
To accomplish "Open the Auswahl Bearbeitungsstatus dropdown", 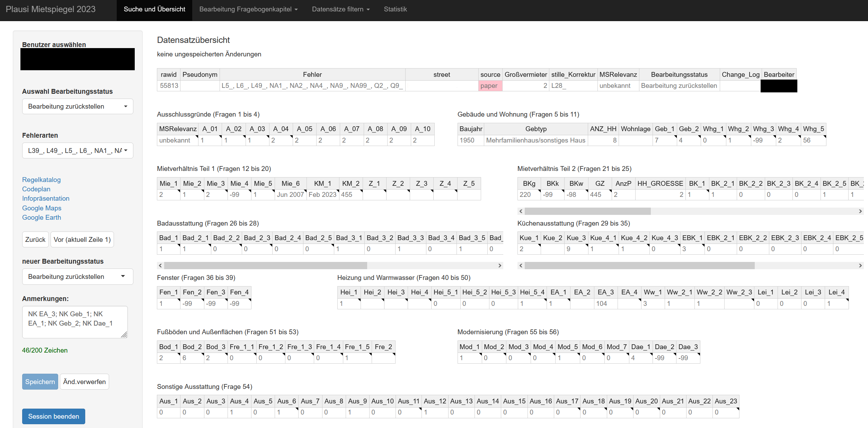I will 78,107.
